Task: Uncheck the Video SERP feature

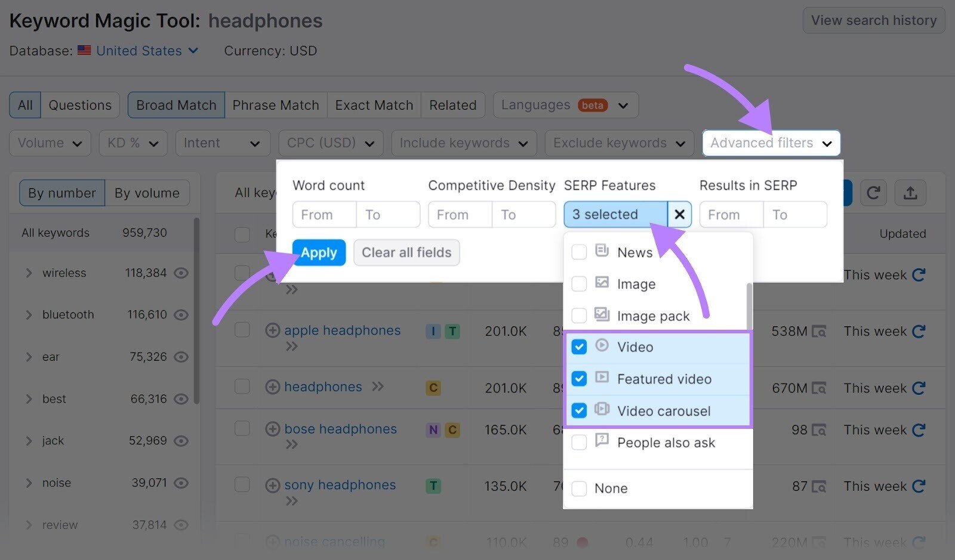Action: click(578, 347)
